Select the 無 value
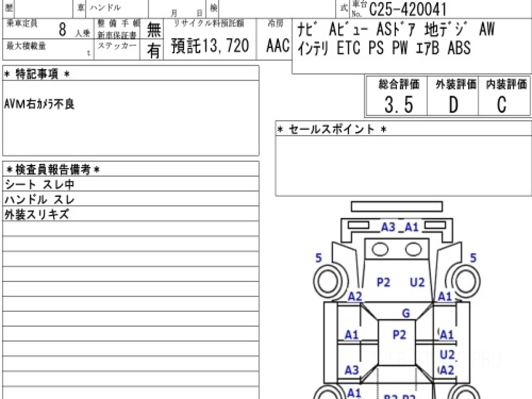 153,30
